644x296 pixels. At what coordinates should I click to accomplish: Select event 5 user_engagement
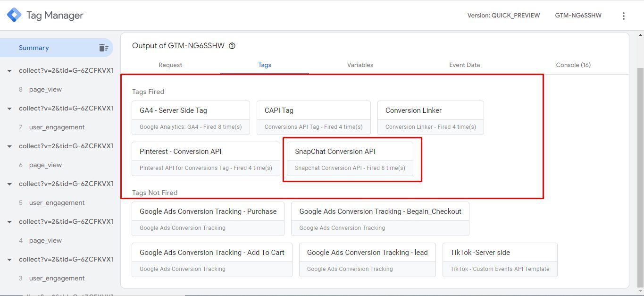[x=57, y=203]
